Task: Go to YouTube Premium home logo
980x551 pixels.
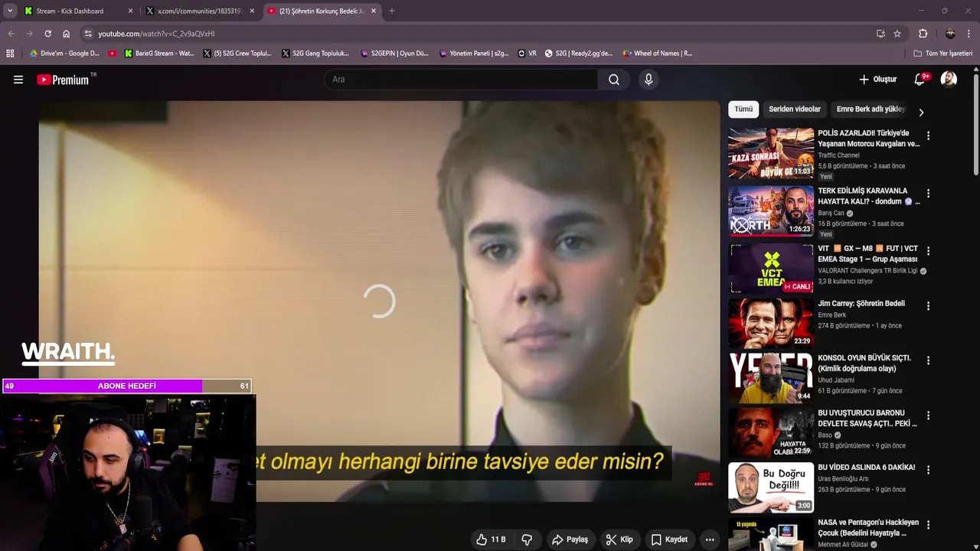Action: [x=63, y=80]
